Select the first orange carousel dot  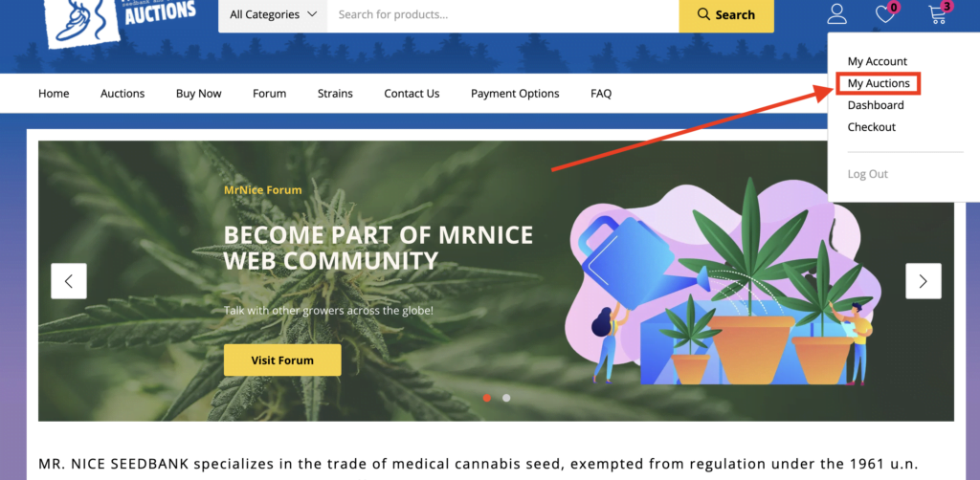pos(487,398)
